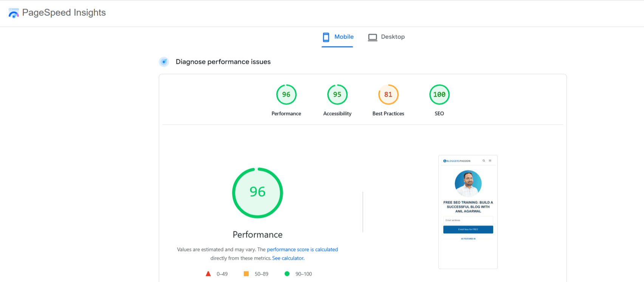The image size is (644, 282).
Task: Open the SEO 100 score gauge
Action: pos(439,95)
